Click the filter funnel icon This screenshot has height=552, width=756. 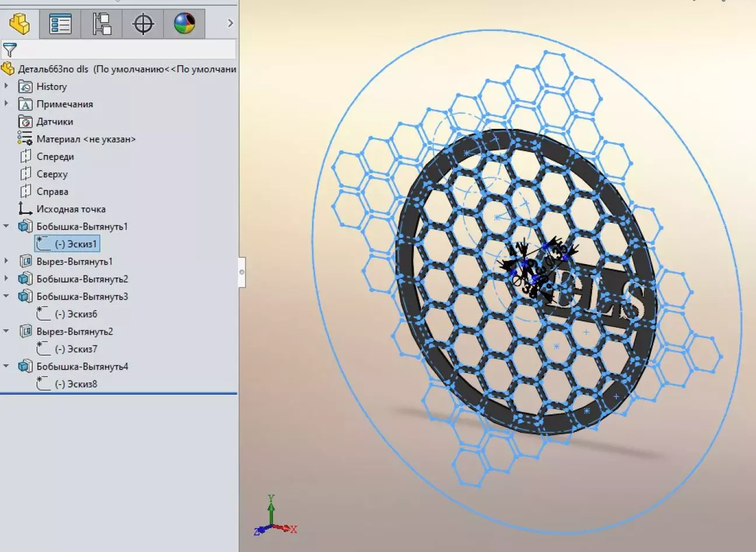[x=10, y=50]
